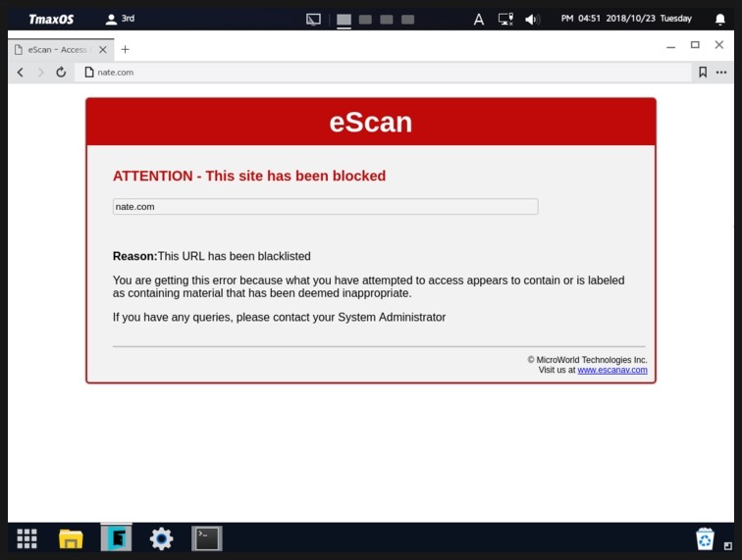Image resolution: width=742 pixels, height=560 pixels.
Task: Click the screen cast display icon
Action: (313, 20)
